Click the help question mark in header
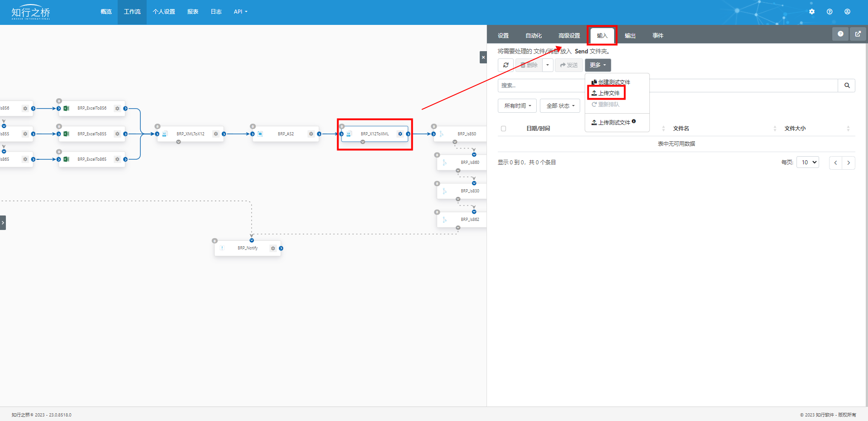Viewport: 868px width, 421px height. [829, 12]
